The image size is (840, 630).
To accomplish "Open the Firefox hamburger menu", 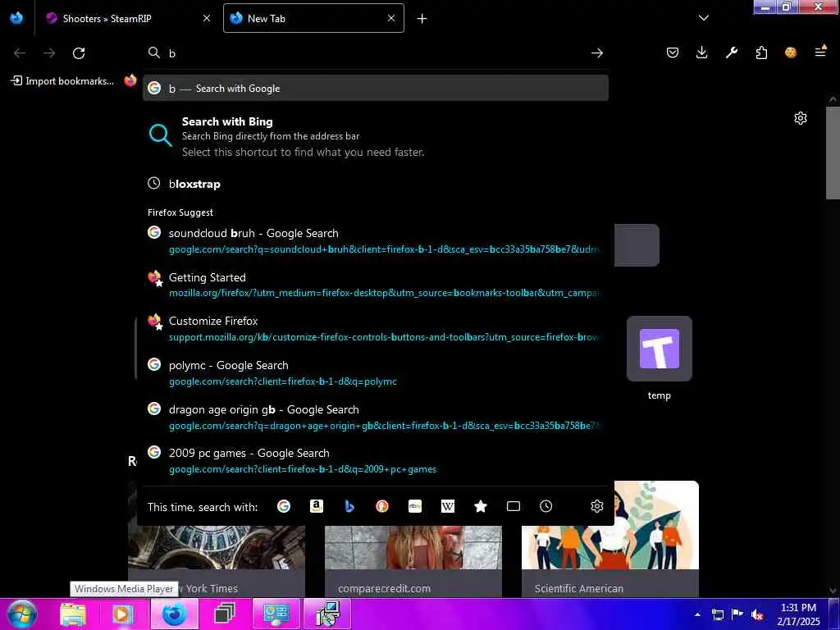I will pyautogui.click(x=820, y=52).
